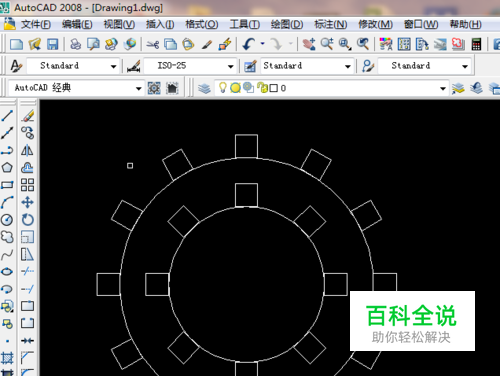Click the Zoom realtime icon
The width and height of the screenshot is (500, 376).
[327, 44]
